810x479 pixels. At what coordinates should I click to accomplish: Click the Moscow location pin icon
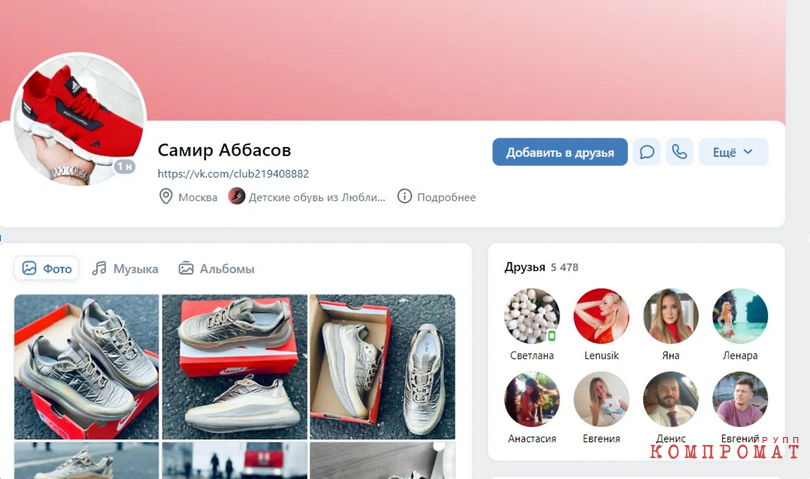tap(165, 197)
